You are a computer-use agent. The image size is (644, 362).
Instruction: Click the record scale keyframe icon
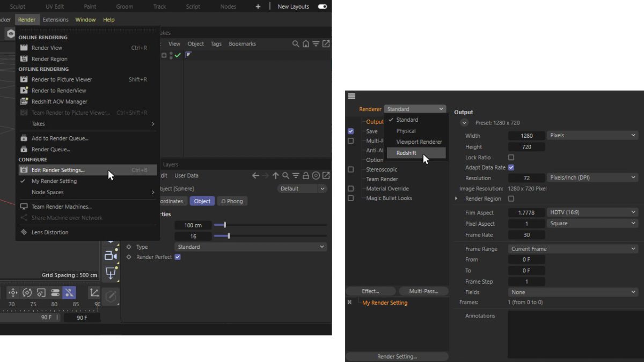(41, 292)
